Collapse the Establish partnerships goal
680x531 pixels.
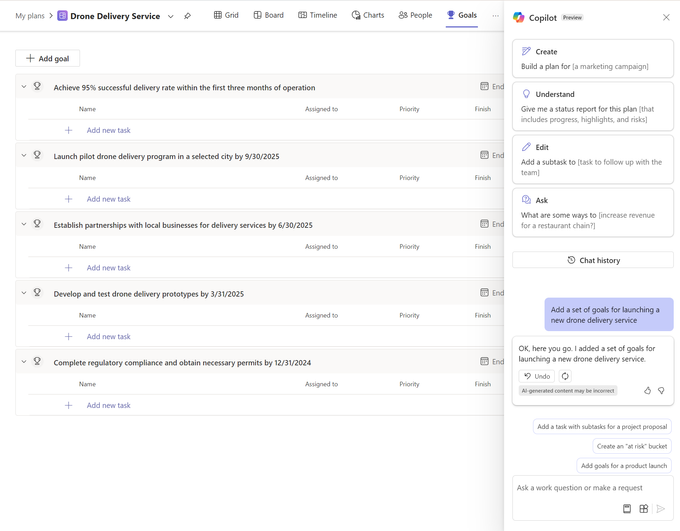point(24,224)
